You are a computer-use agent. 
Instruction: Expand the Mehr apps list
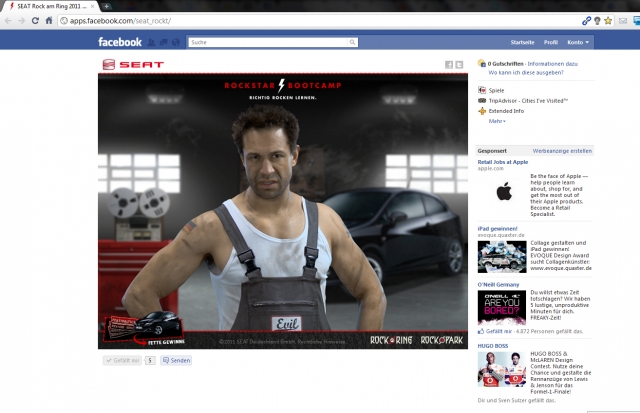coord(497,121)
